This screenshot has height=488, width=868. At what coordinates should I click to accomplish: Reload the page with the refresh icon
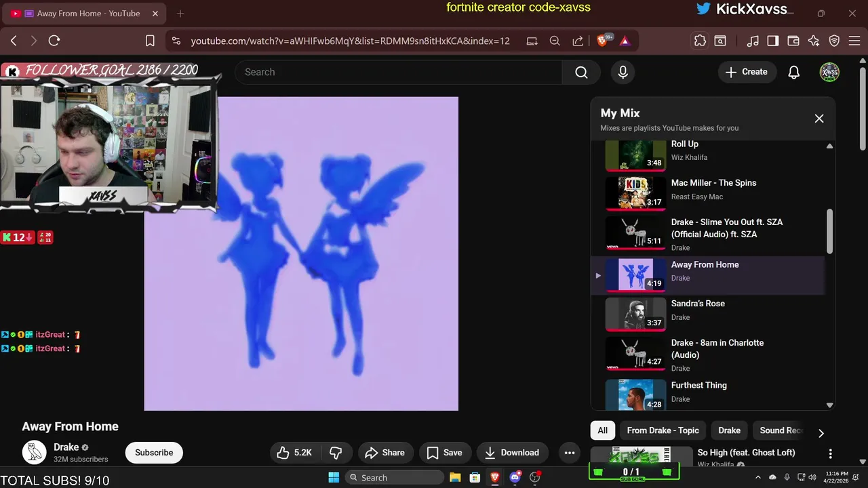54,41
